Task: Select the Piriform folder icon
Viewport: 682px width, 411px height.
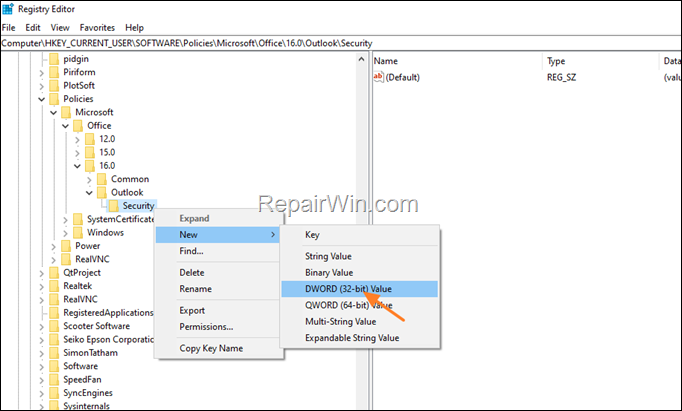Action: (54, 72)
